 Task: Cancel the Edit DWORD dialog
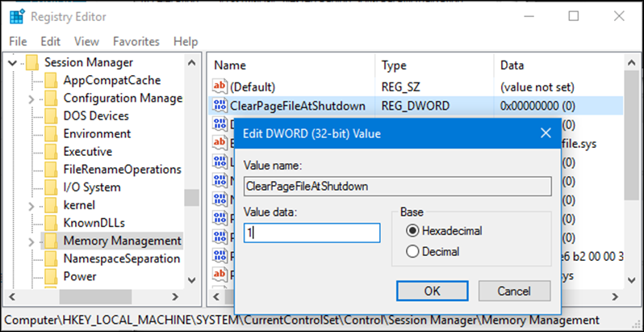pos(514,291)
